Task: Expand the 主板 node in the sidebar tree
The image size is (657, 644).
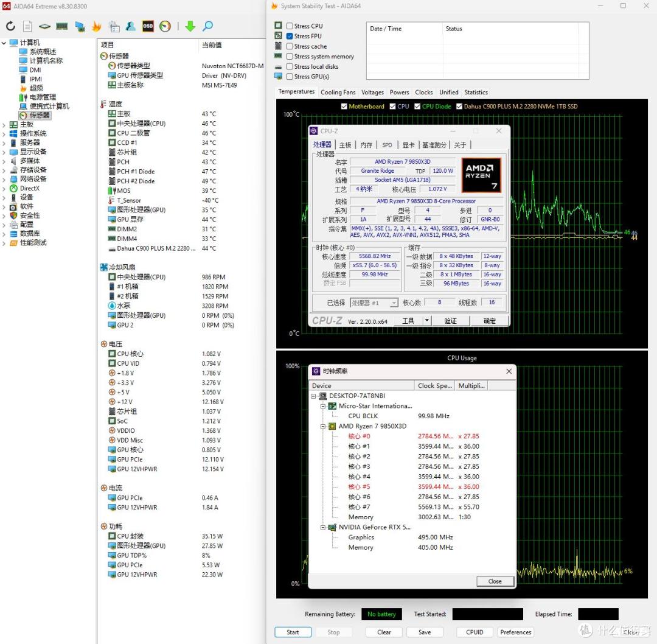Action: [x=4, y=125]
